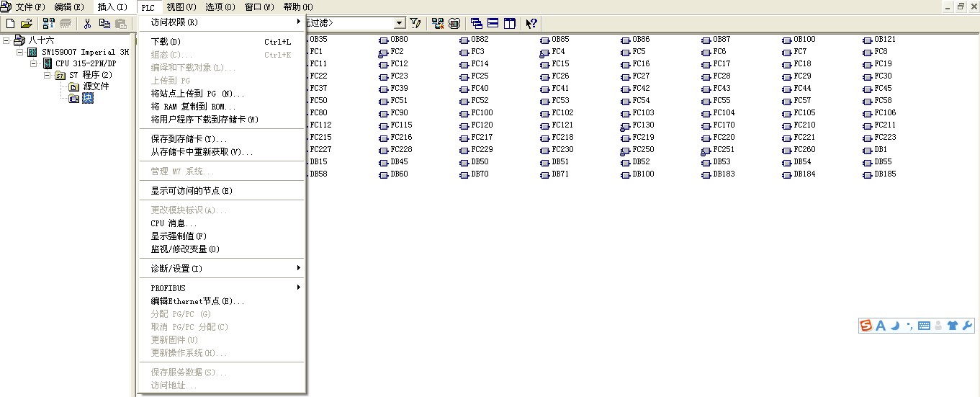Toggle Sogou soft keyboard icon

click(924, 326)
